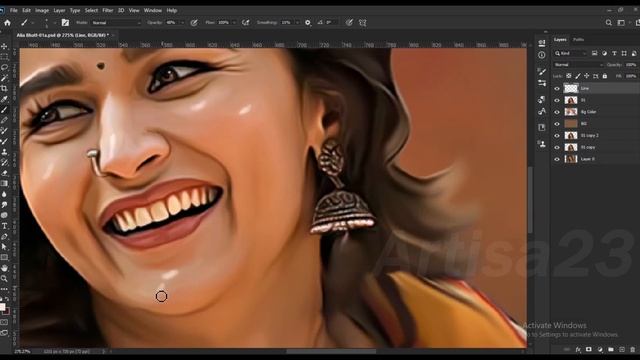The height and width of the screenshot is (360, 640).
Task: Open the Brush Settings panel toggle
Action: point(65,23)
